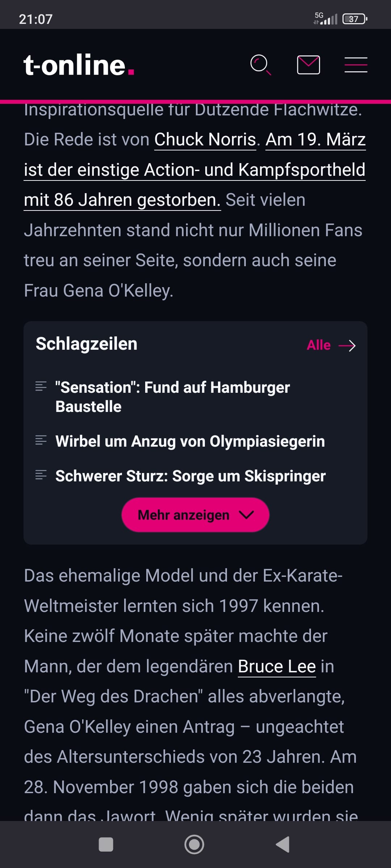Screen dimensions: 391x868
Task: Tap the article icon beside Sensation headline
Action: [41, 386]
